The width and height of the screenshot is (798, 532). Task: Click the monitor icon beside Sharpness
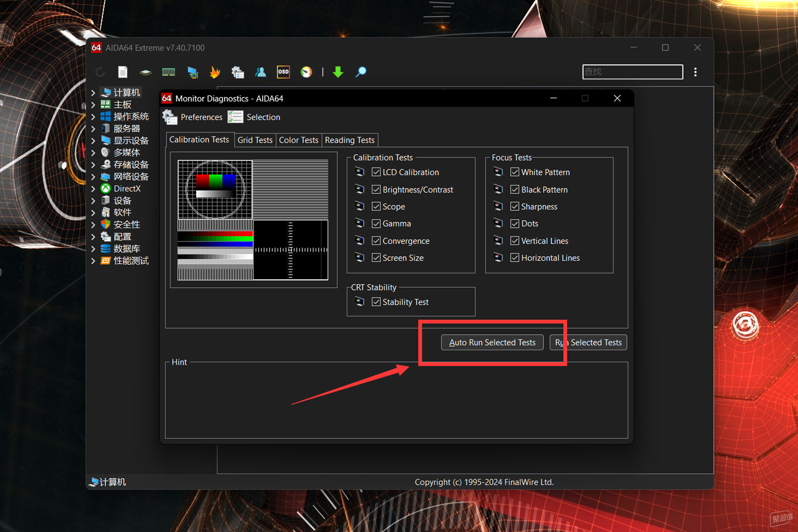pos(498,206)
